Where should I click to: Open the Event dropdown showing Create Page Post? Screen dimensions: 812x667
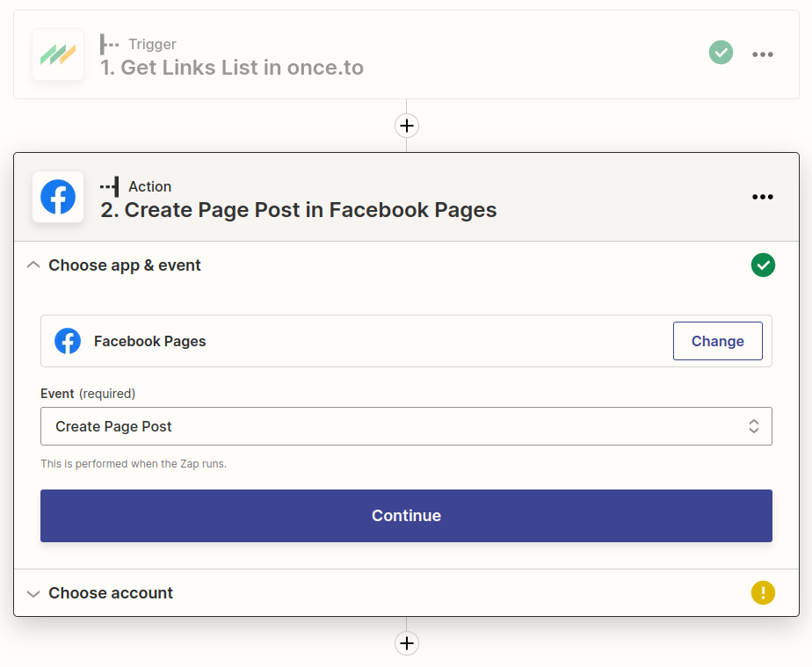[x=406, y=426]
